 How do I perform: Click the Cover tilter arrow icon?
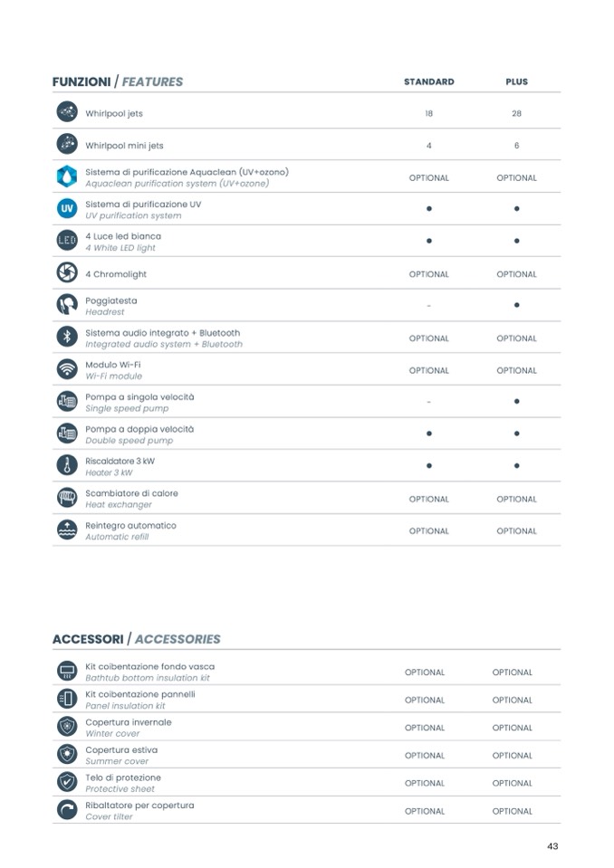pos(66,810)
